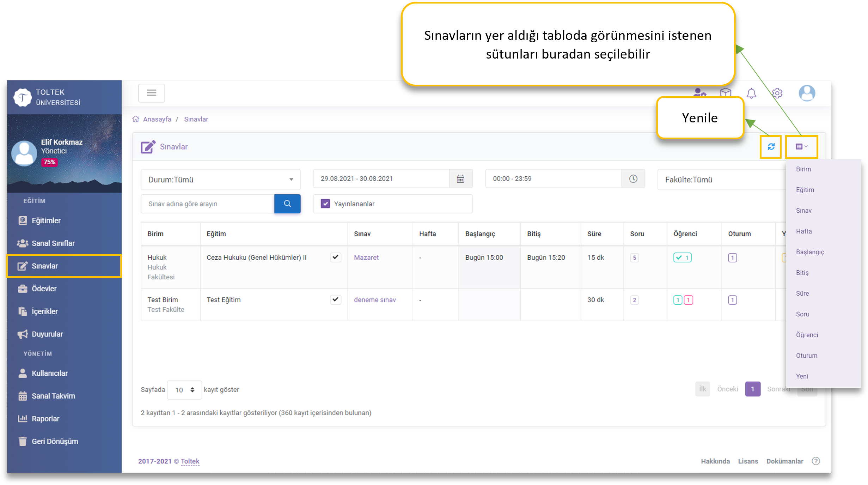Open the notifications bell icon

pyautogui.click(x=751, y=93)
